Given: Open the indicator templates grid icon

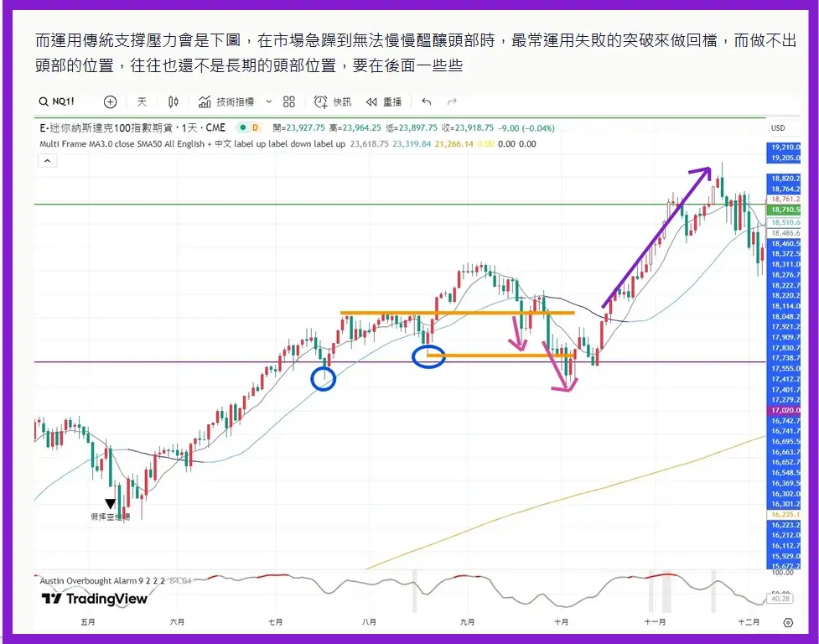Looking at the screenshot, I should [x=289, y=101].
